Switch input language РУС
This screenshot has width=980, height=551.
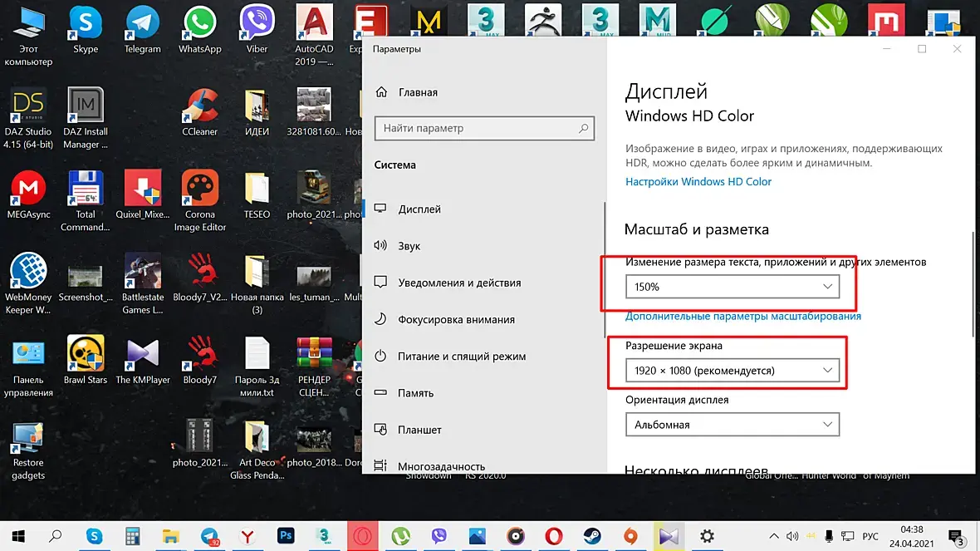coord(870,536)
